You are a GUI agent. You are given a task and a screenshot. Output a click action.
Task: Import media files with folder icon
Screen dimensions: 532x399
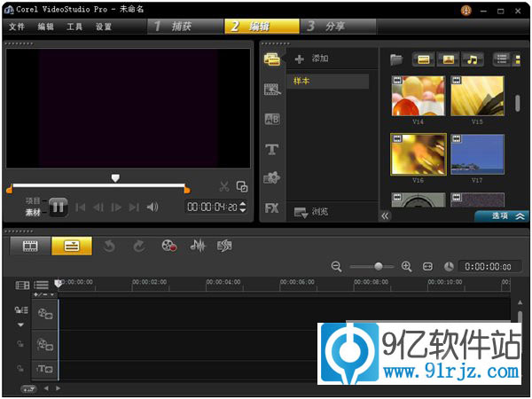[x=396, y=59]
